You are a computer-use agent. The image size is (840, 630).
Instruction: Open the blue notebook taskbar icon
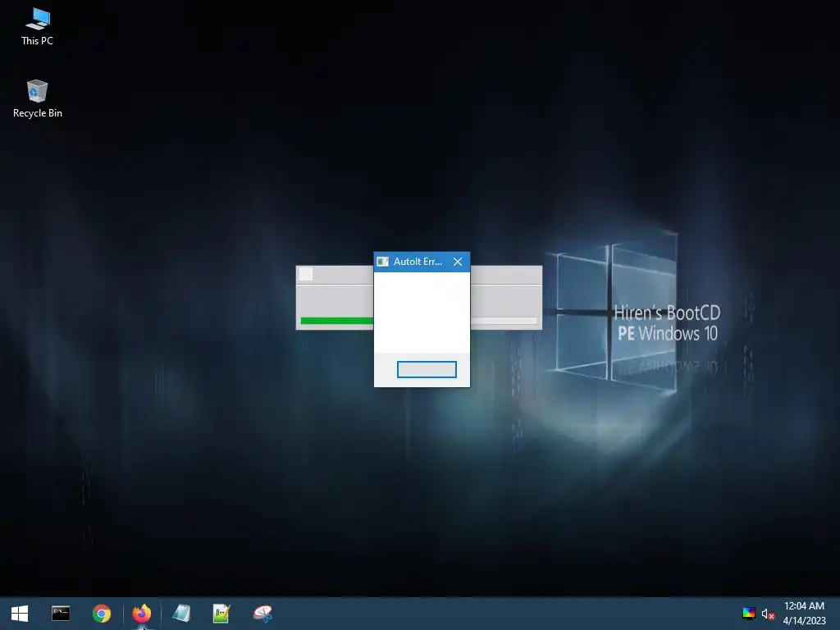pyautogui.click(x=181, y=614)
